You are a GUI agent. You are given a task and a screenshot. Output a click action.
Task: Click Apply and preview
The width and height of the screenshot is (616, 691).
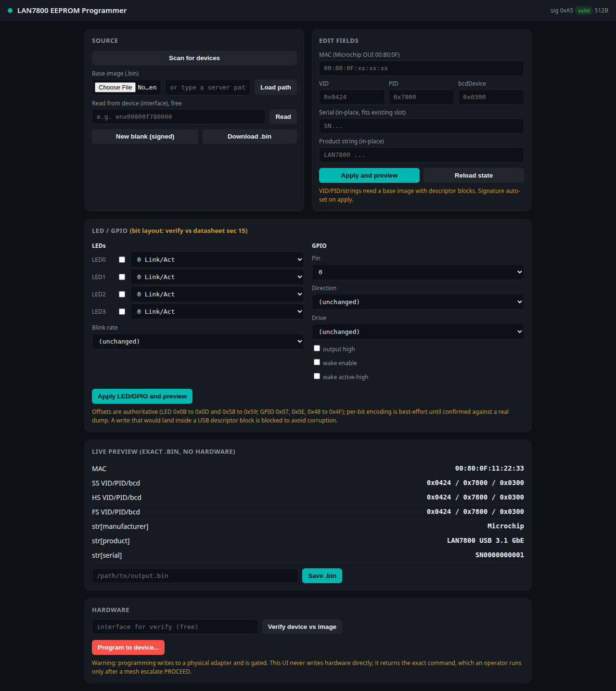[x=369, y=176]
